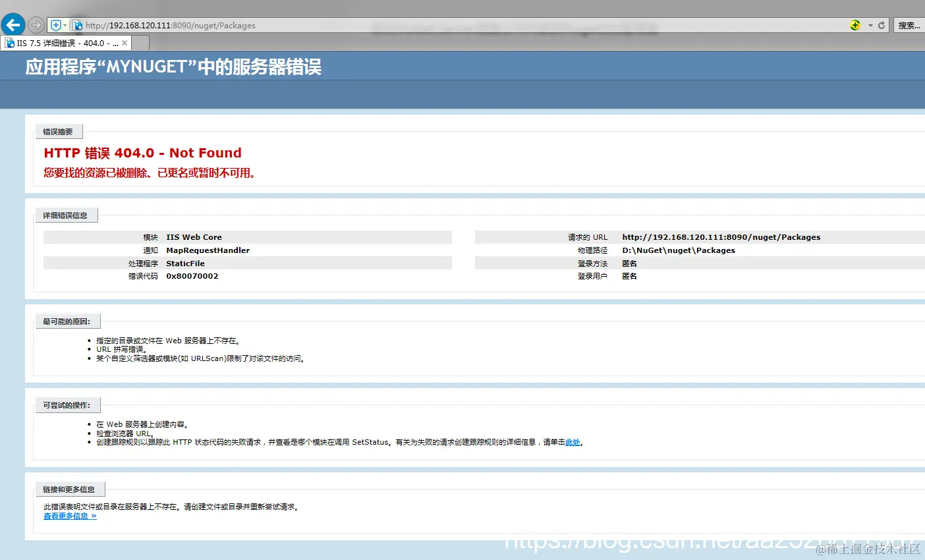
Task: Click the 指定的目录或文件在 Web 服务器上不存在 bullet
Action: click(169, 341)
